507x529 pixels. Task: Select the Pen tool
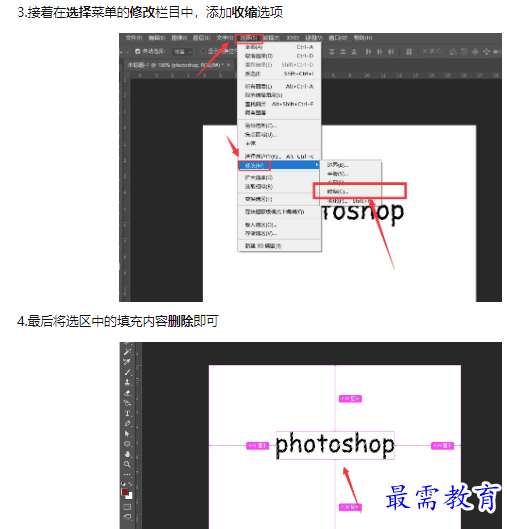pyautogui.click(x=128, y=423)
